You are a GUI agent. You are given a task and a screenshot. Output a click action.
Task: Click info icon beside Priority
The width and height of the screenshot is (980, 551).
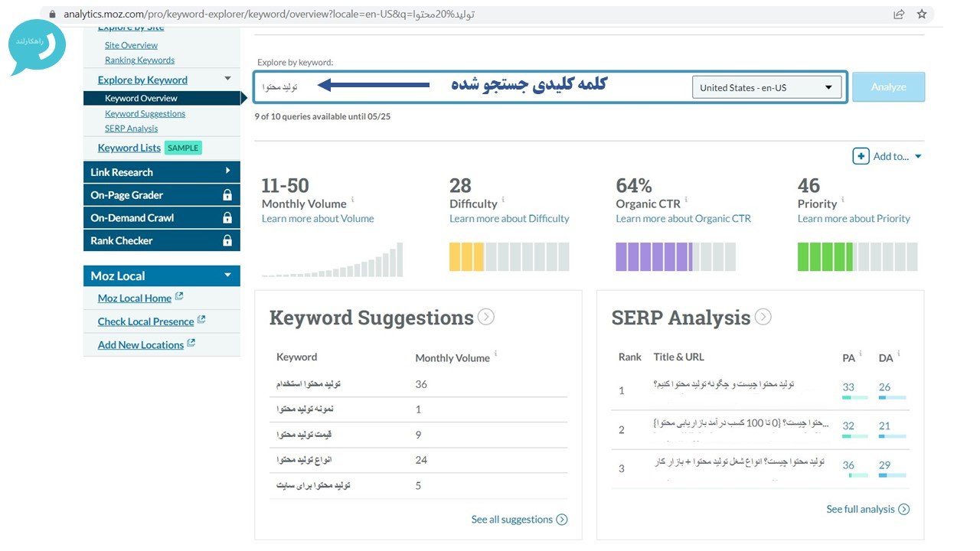pyautogui.click(x=843, y=201)
